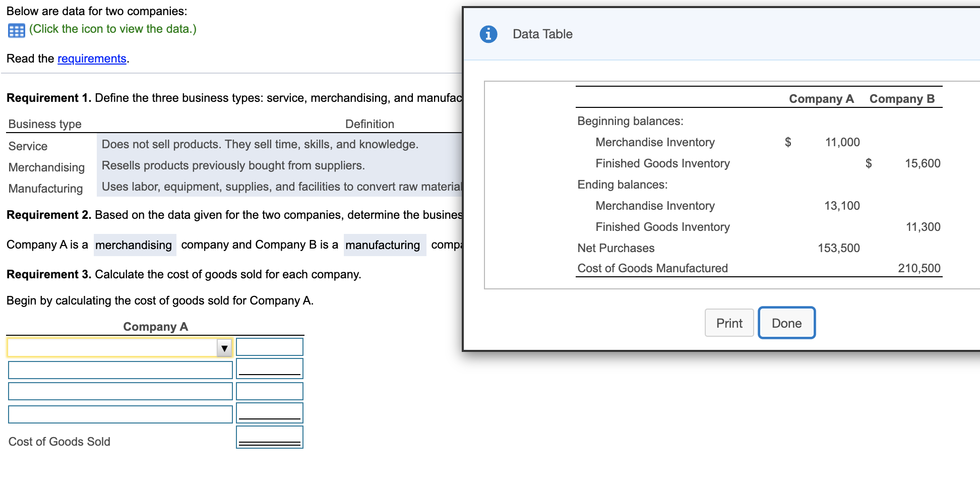Click the Done button
Viewport: 980px width, 485px height.
[x=786, y=323]
